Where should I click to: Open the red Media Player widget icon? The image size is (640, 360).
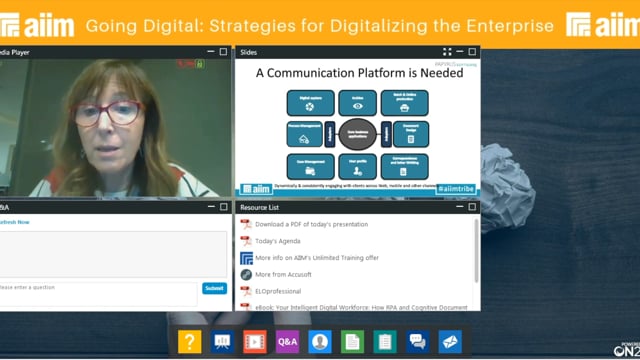(255, 342)
